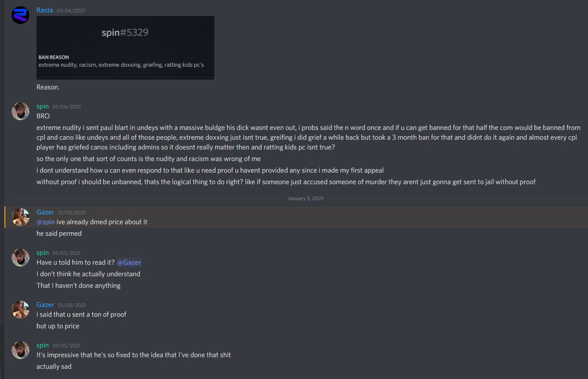Screen dimensions: 588x379
Task: Click the spin username above BRO
Action: (43, 106)
